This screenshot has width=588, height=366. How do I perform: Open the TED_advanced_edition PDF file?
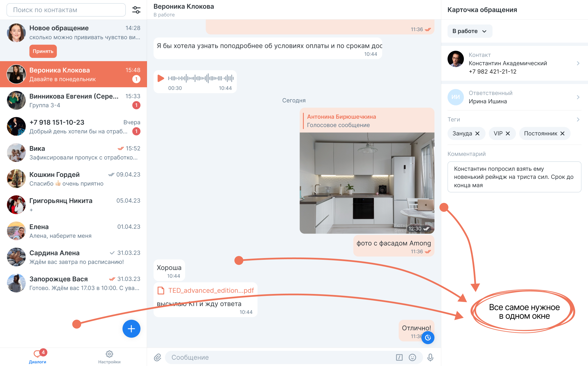(x=211, y=290)
